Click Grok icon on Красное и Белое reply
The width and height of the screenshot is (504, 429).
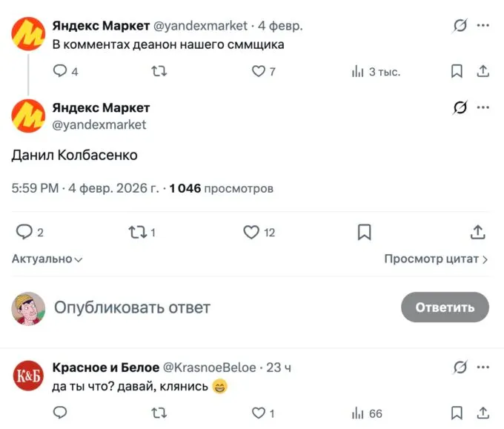pos(460,368)
